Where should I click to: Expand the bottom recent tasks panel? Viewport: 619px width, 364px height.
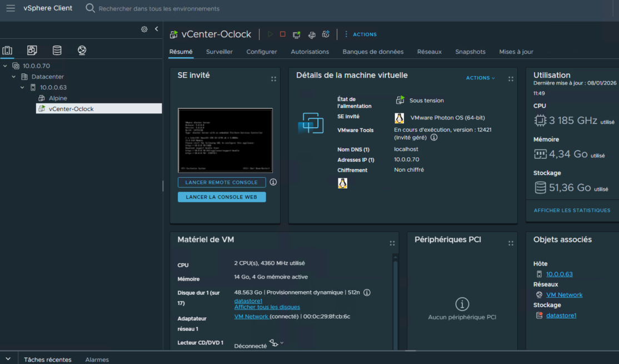point(8,359)
